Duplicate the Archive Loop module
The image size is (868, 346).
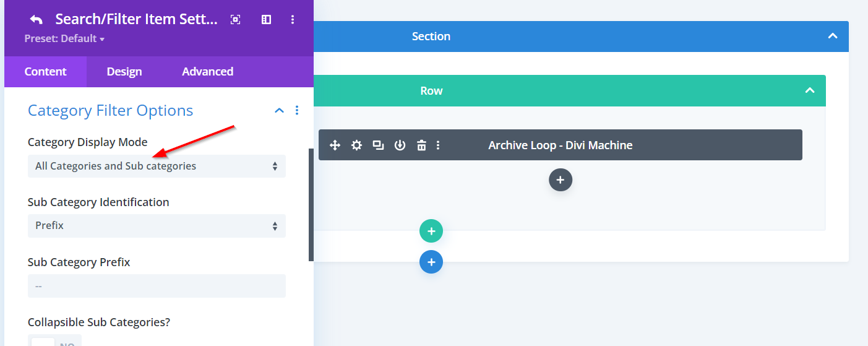(378, 145)
